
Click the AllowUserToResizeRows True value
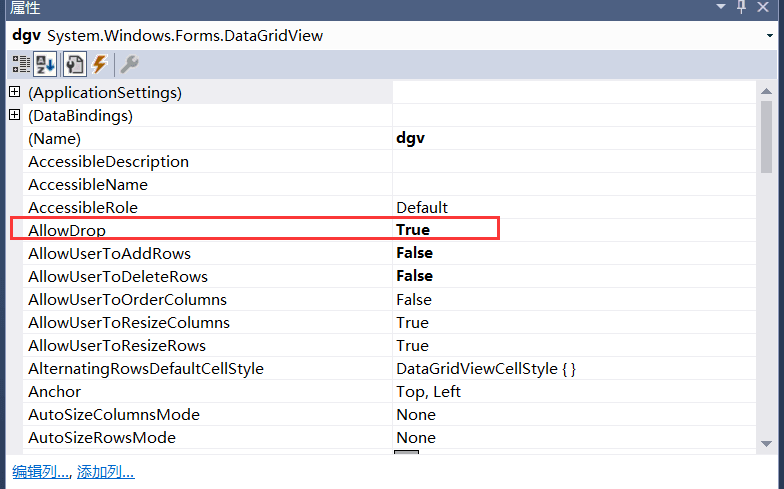412,346
